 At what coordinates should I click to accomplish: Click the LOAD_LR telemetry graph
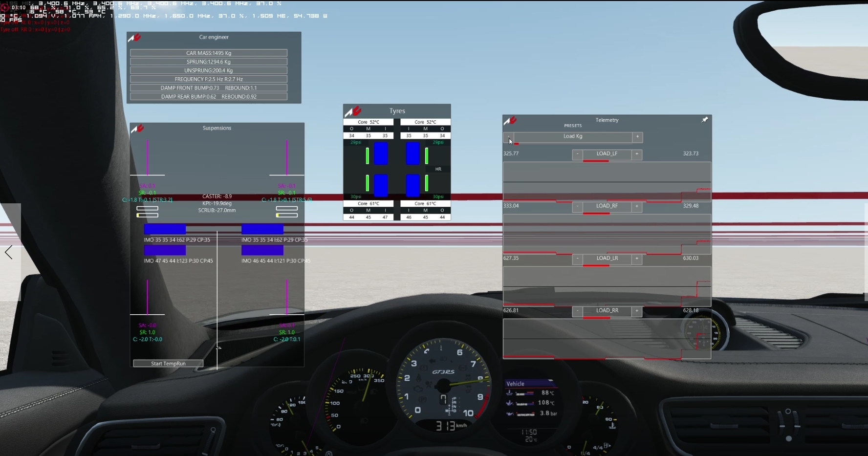tap(607, 286)
